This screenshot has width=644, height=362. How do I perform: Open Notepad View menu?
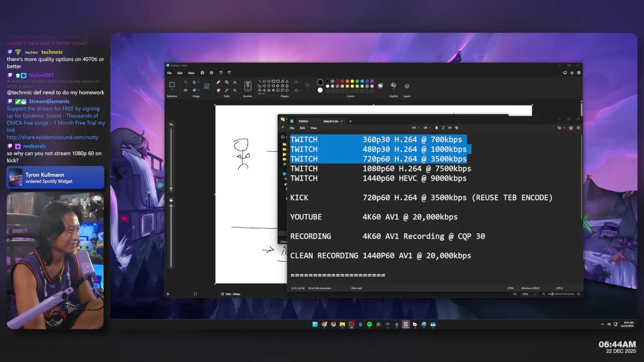tap(313, 128)
